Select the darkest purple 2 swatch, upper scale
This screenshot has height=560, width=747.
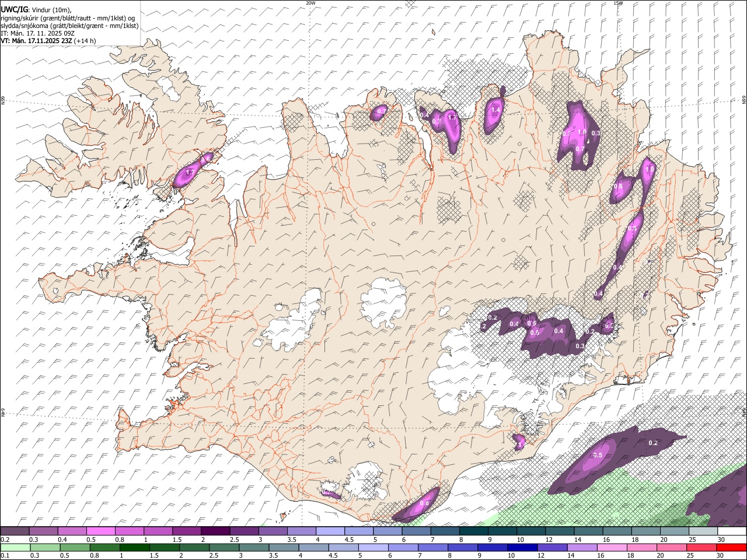215,531
